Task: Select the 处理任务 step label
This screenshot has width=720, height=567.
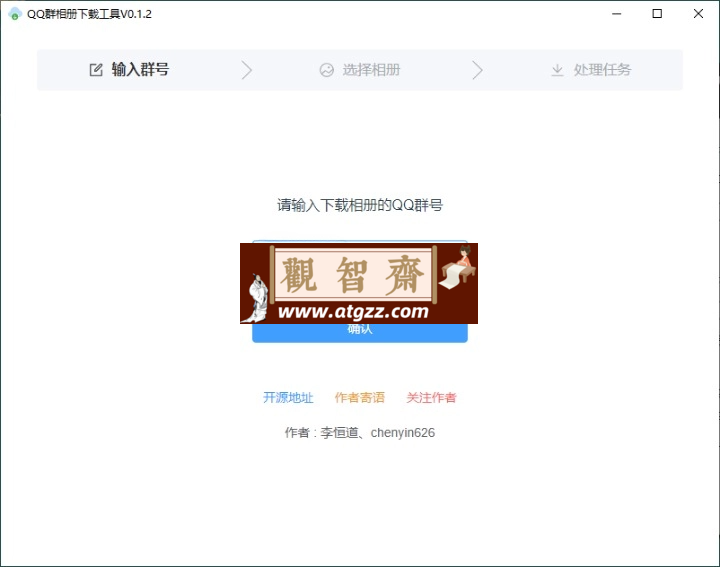Action: [x=602, y=70]
